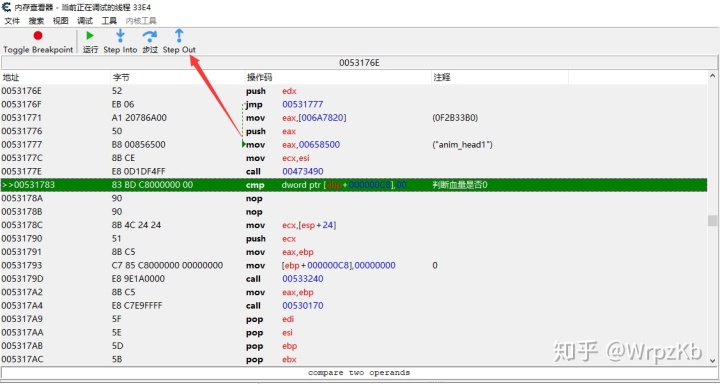Click call target 00530170 operand
Screen dimensions: 720x384
point(303,305)
